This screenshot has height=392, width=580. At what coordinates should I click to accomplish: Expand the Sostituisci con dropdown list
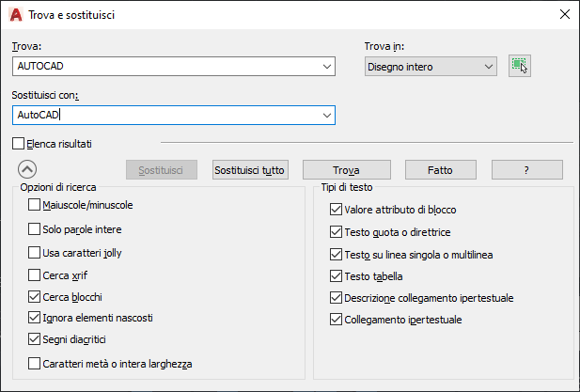[327, 115]
